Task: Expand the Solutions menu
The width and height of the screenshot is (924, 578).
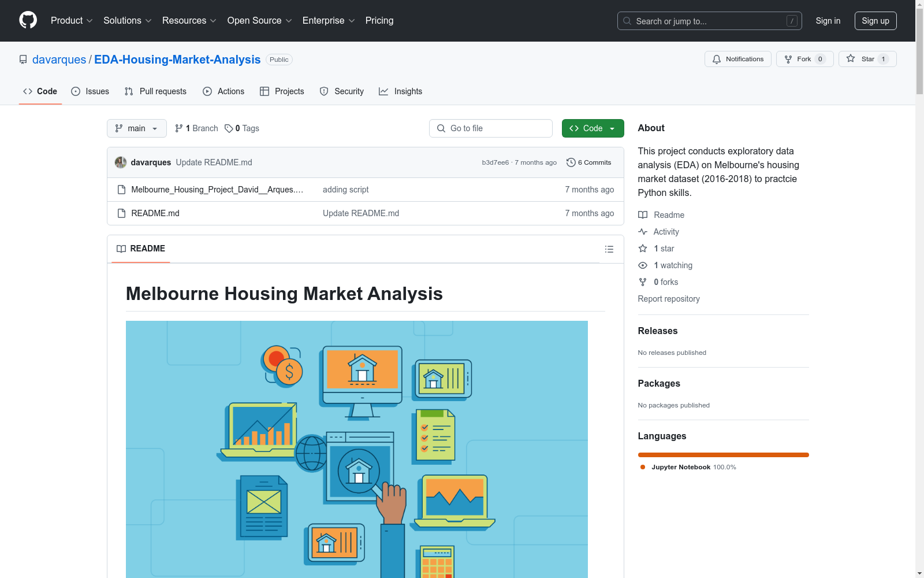Action: pos(128,21)
